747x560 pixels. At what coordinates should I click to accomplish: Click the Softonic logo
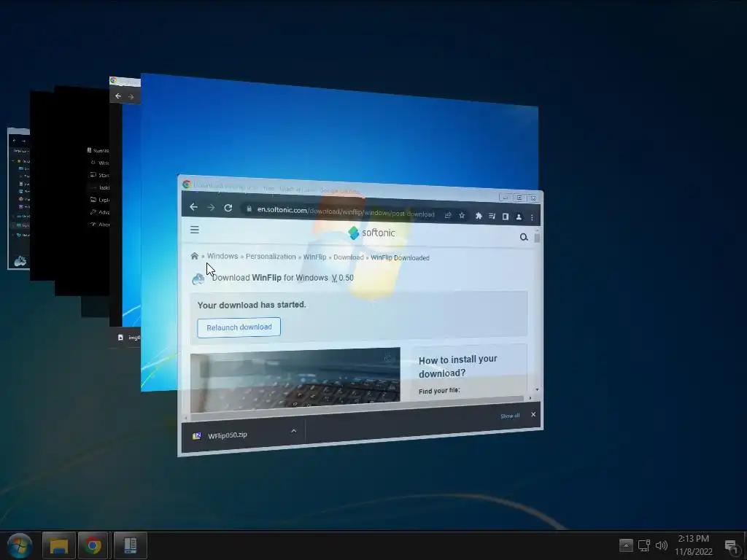point(371,233)
